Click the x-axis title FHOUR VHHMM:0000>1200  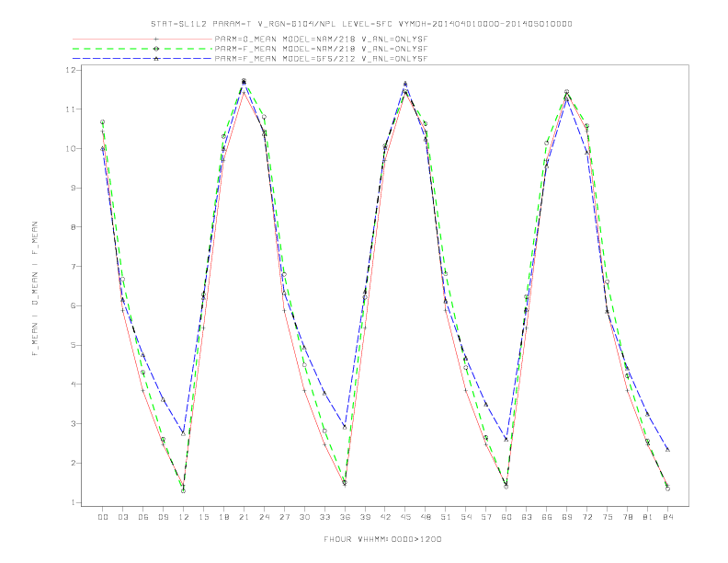(382, 539)
